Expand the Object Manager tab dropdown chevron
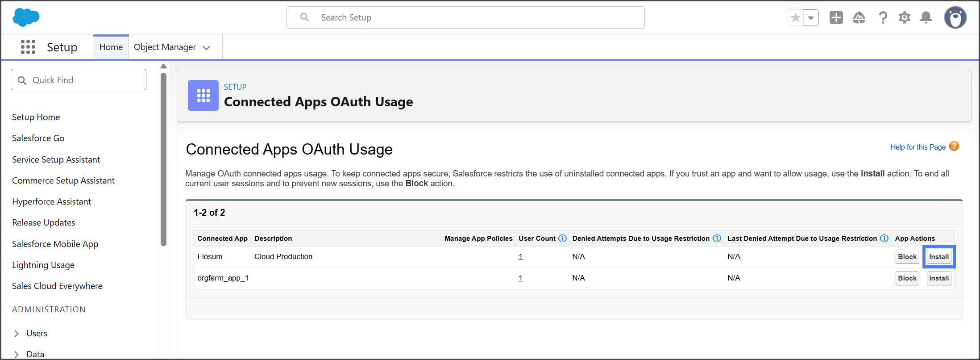Image resolution: width=980 pixels, height=360 pixels. [206, 48]
